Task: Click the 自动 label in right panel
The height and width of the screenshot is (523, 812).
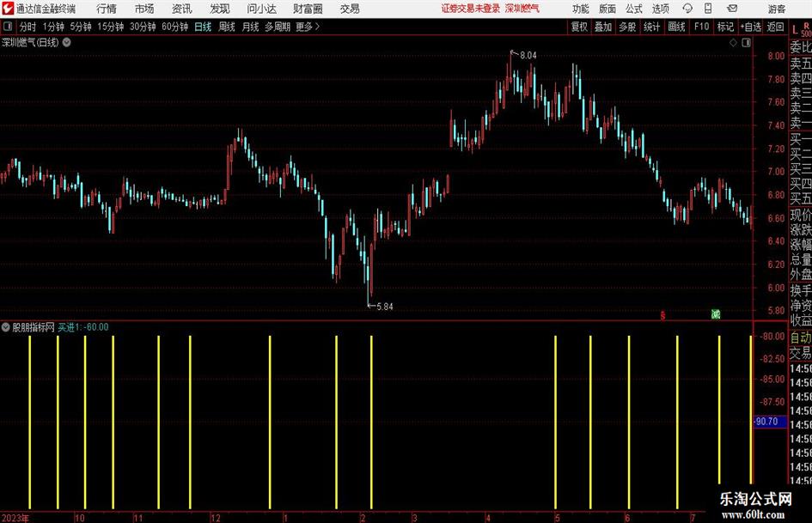Action: (x=801, y=338)
